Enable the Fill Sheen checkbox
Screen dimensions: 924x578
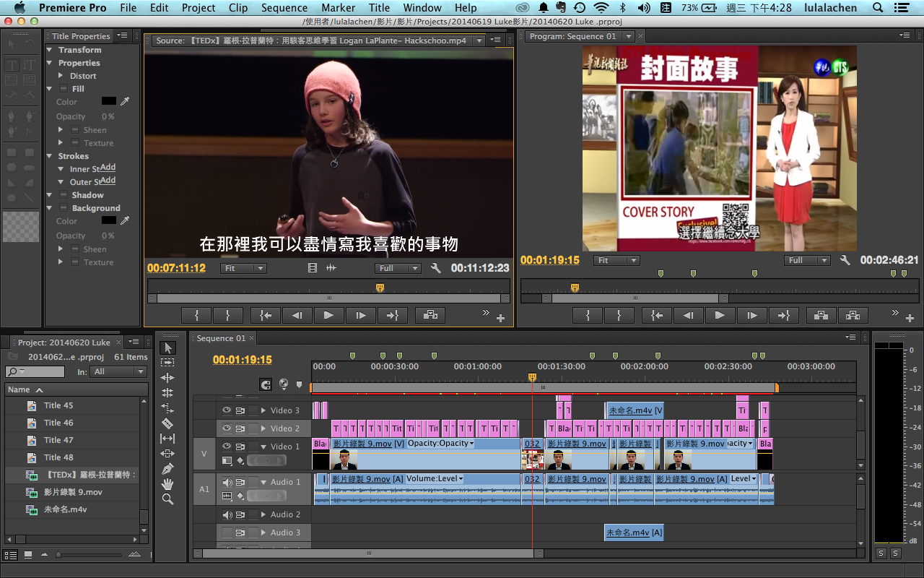pyautogui.click(x=74, y=130)
